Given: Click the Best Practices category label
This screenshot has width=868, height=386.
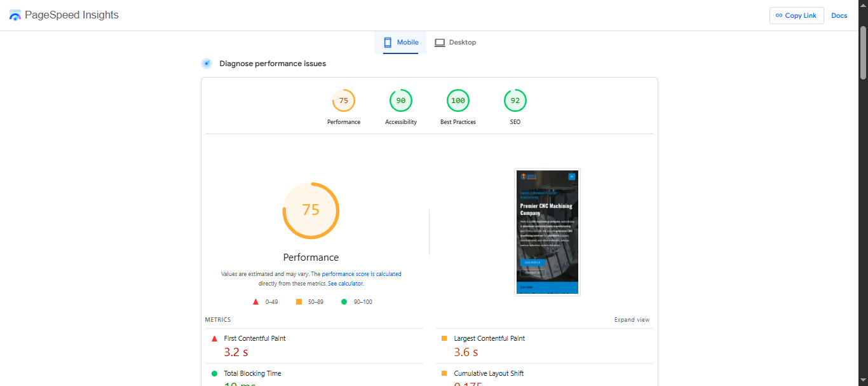Looking at the screenshot, I should point(458,122).
